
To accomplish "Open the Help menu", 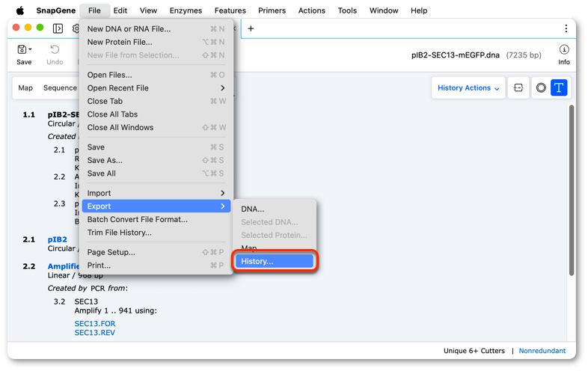I will click(419, 10).
